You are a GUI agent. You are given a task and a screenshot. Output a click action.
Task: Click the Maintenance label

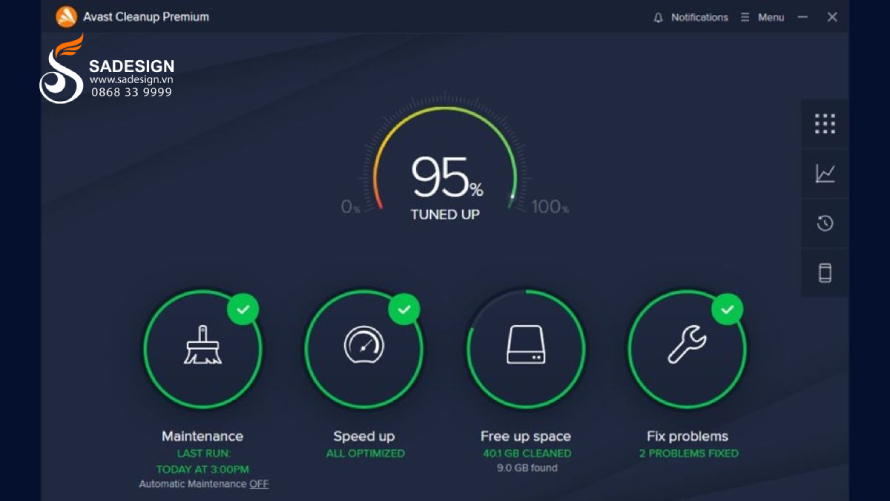[x=202, y=436]
